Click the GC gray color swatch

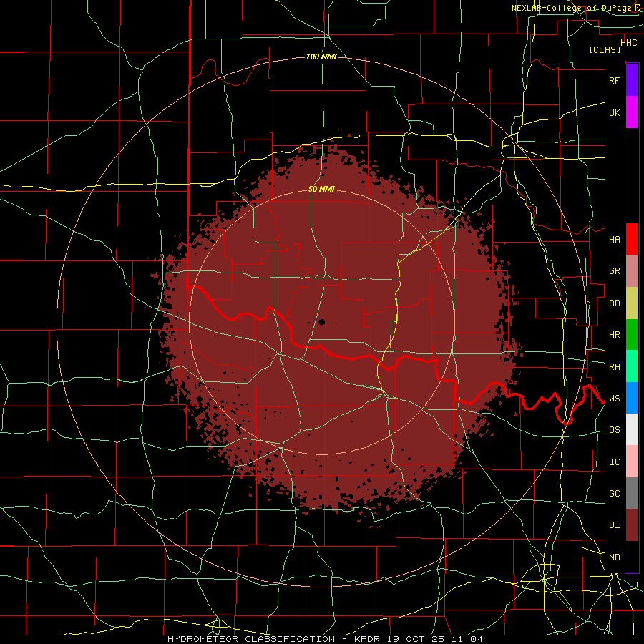[632, 493]
